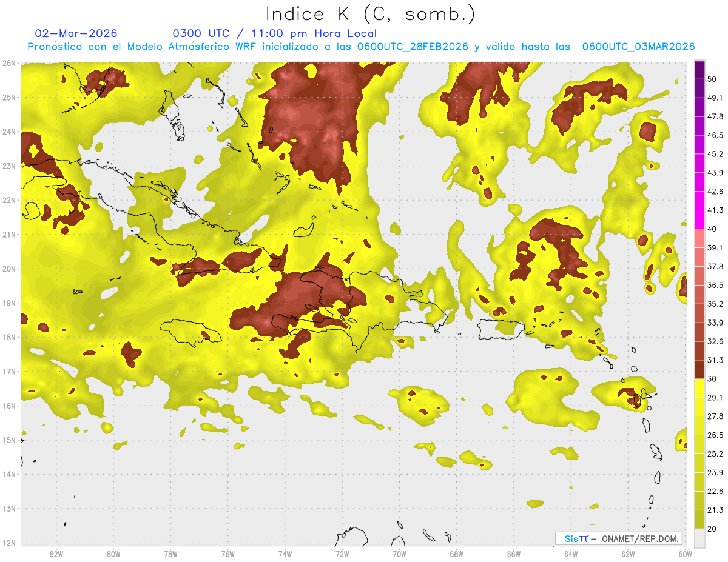Click the color scale value 49.1
Image resolution: width=728 pixels, height=562 pixels.
pos(715,98)
